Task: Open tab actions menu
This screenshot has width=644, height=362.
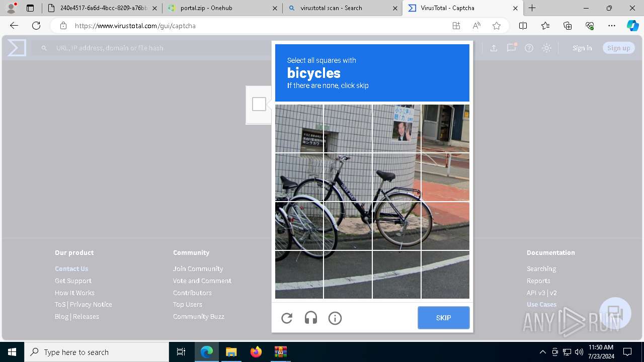Action: pos(30,8)
